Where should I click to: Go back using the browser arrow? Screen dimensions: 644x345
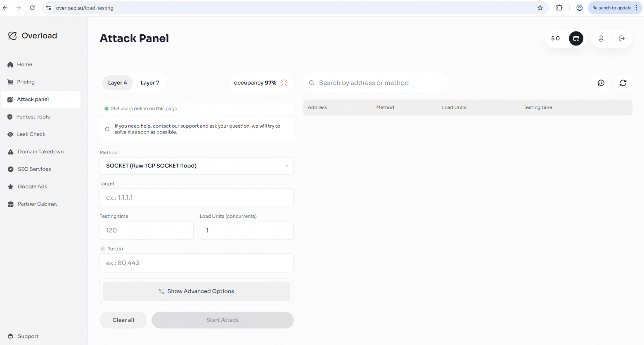click(x=5, y=8)
